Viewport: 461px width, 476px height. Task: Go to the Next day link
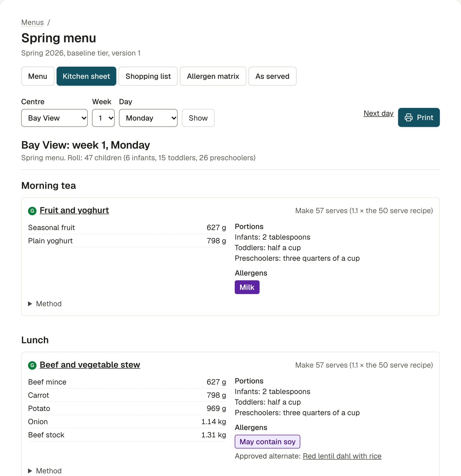pos(379,113)
